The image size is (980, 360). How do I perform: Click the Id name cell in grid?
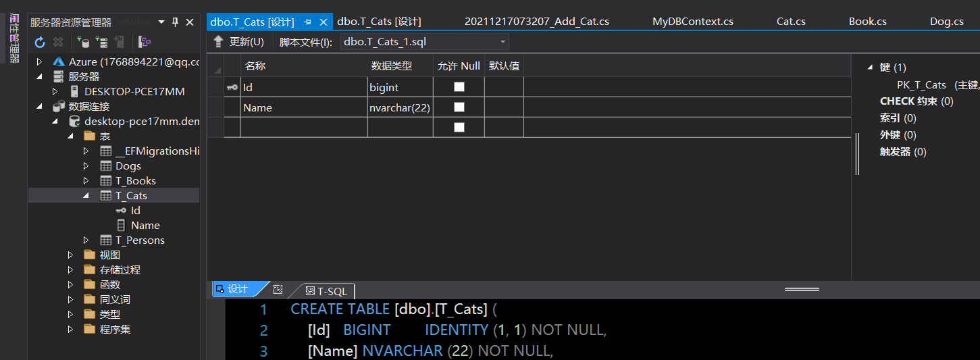[305, 87]
